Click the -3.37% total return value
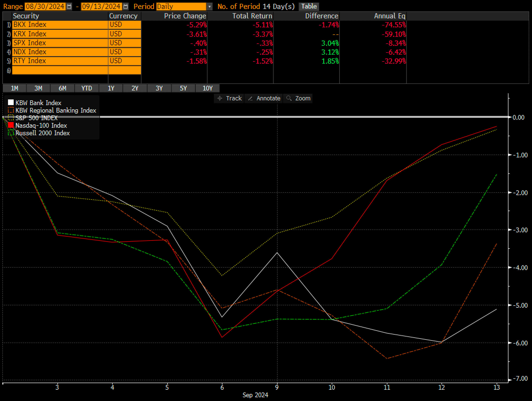This screenshot has width=532, height=401. pos(263,34)
